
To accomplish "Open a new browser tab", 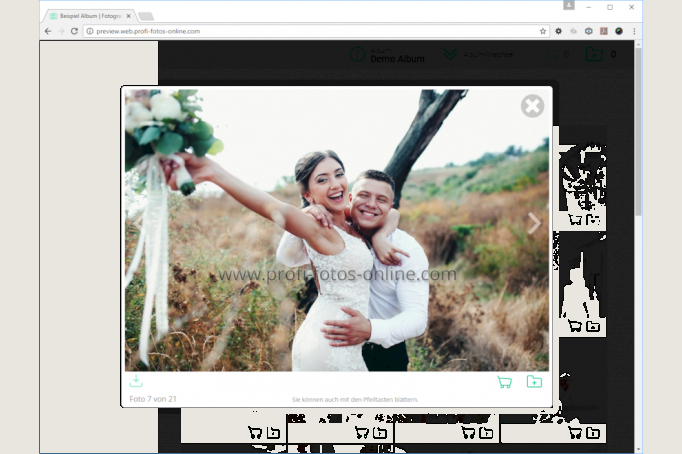I will point(146,17).
